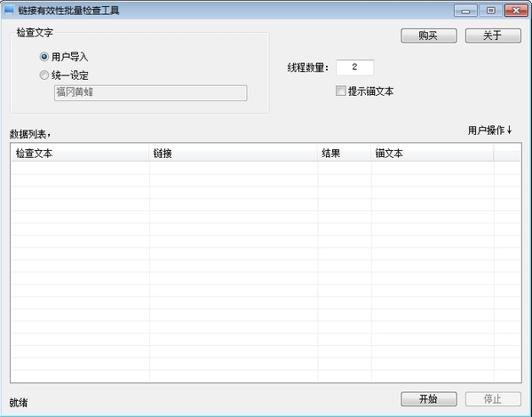
Task: Click the 检查文字 group label
Action: click(x=35, y=33)
